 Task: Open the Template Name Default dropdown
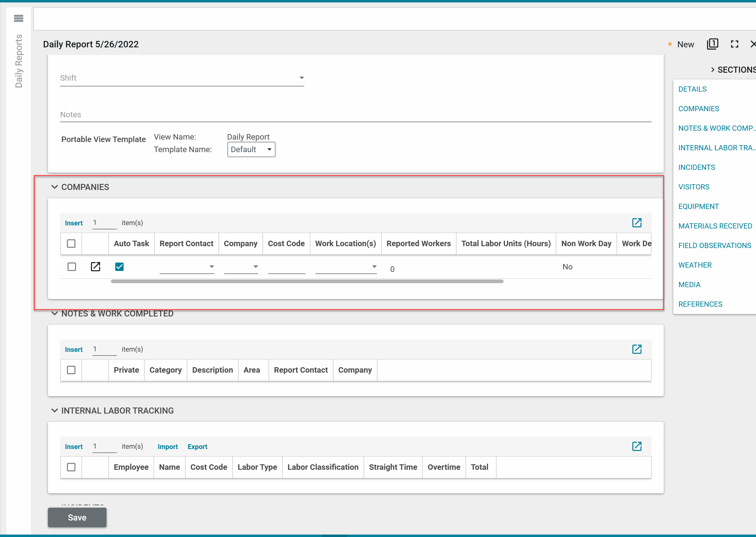coord(251,149)
